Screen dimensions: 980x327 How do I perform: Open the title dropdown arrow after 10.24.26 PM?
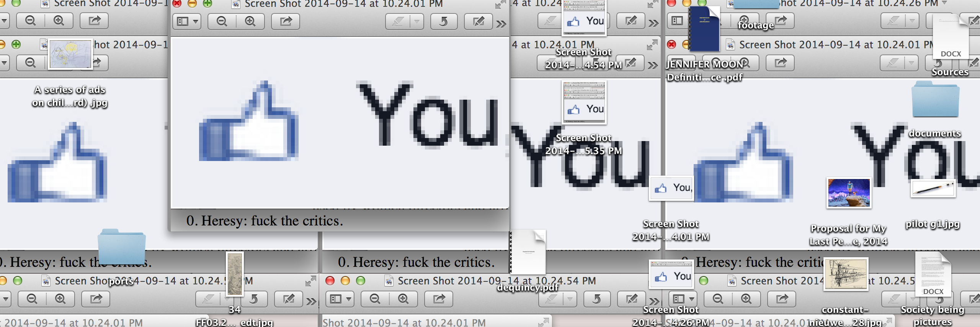click(x=944, y=3)
